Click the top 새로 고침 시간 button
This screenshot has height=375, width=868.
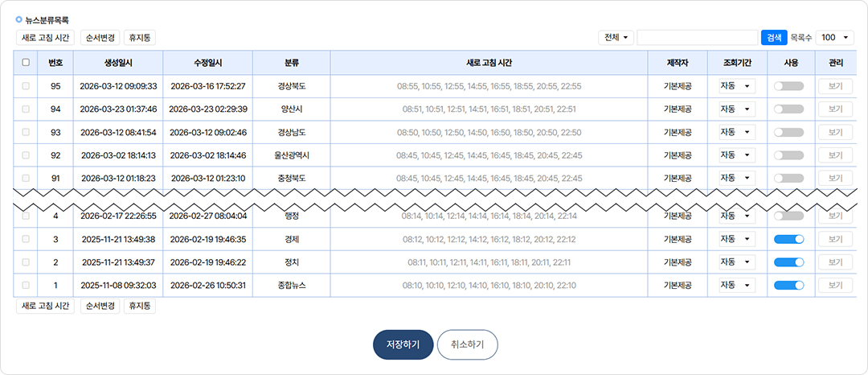[x=45, y=37]
